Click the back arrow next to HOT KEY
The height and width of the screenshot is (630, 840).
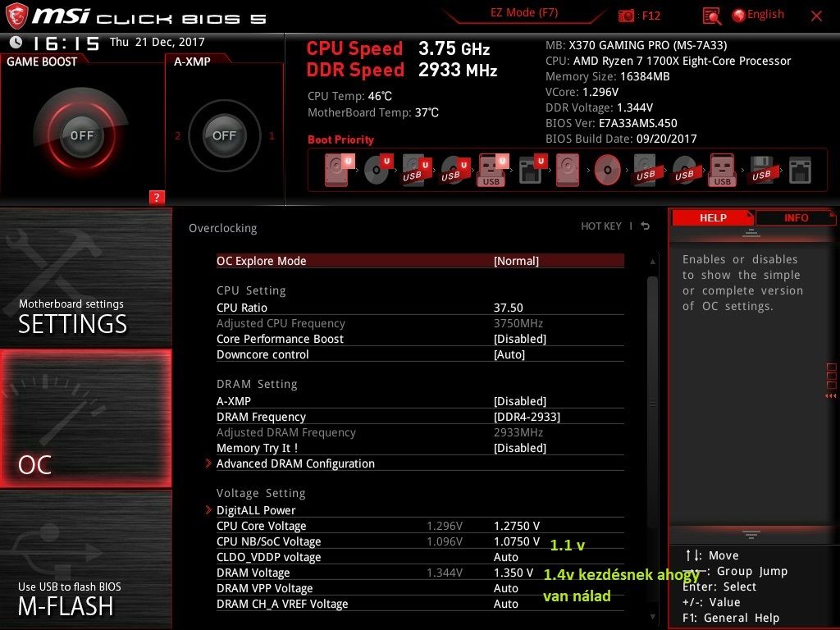(645, 226)
